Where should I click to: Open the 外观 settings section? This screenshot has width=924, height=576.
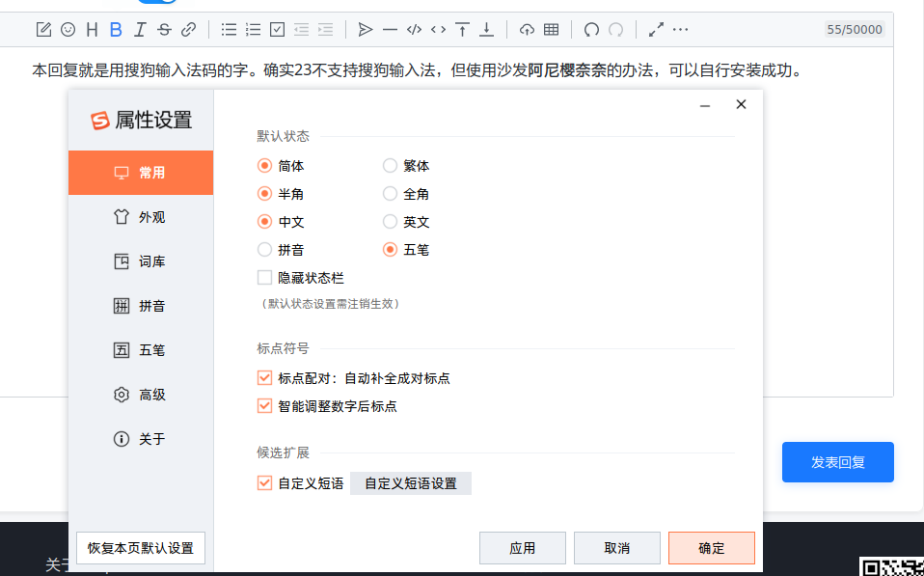click(x=140, y=217)
